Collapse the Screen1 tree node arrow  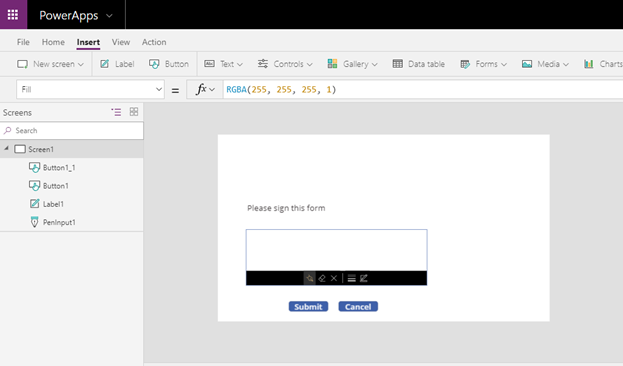[x=6, y=148]
